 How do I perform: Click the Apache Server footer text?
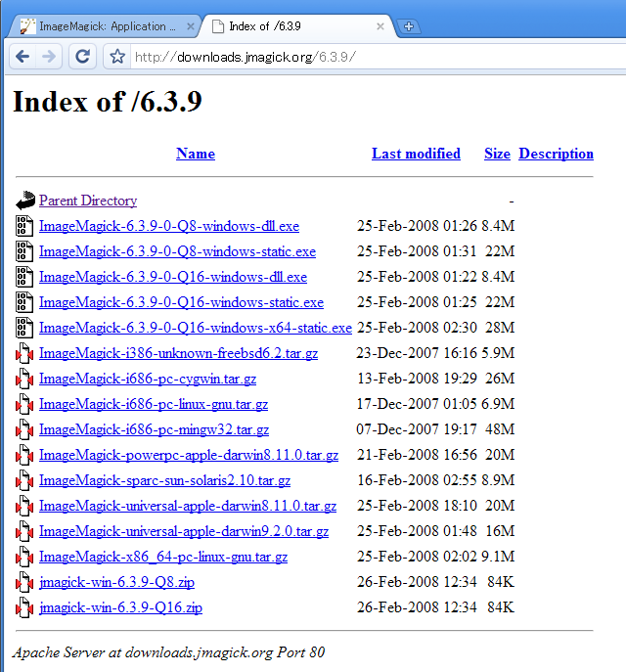(x=168, y=652)
